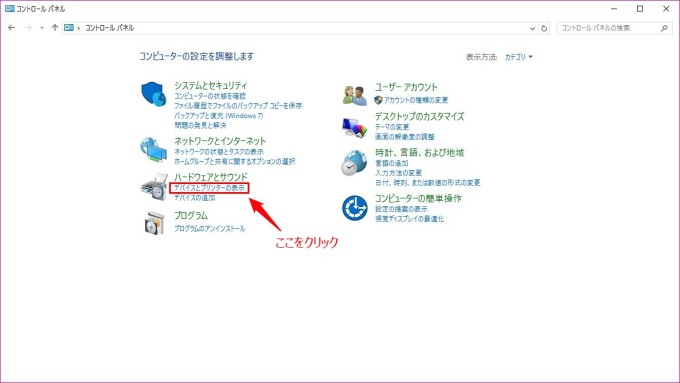Open デバイスとプリンターの表示 link

(x=209, y=188)
